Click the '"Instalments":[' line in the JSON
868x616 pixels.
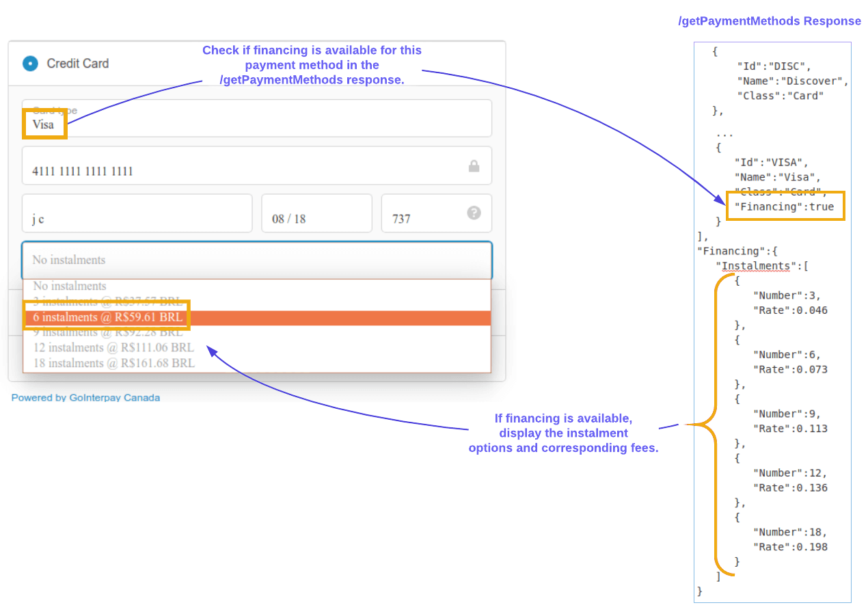(x=762, y=266)
